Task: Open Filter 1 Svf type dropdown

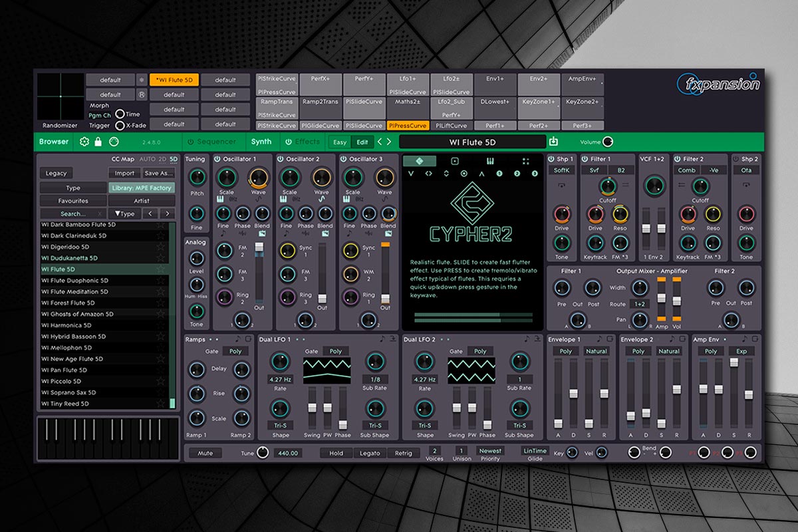Action: (x=595, y=170)
